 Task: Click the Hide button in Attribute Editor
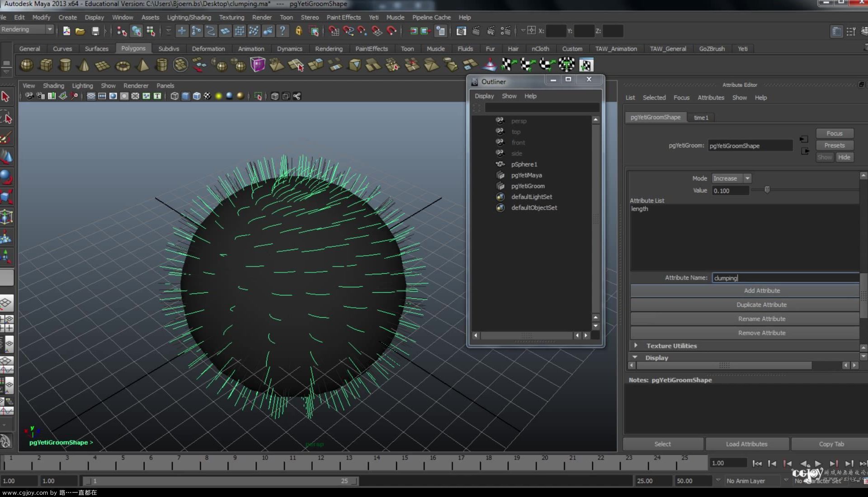click(x=844, y=157)
